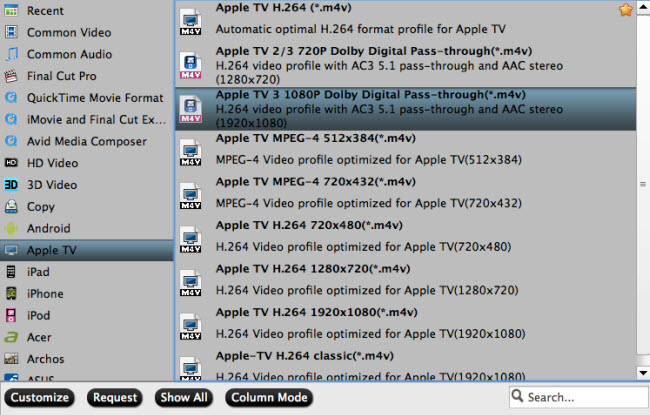650x415 pixels.
Task: Select the Common Video category
Action: (x=87, y=32)
